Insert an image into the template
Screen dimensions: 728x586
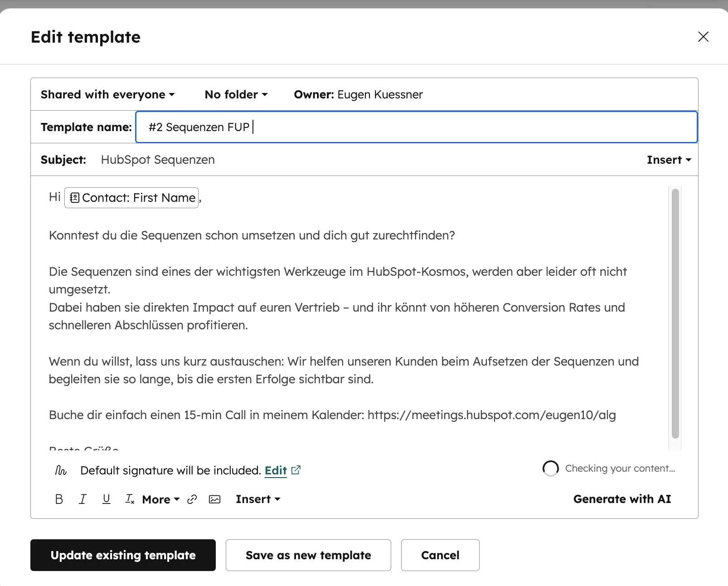click(x=214, y=499)
